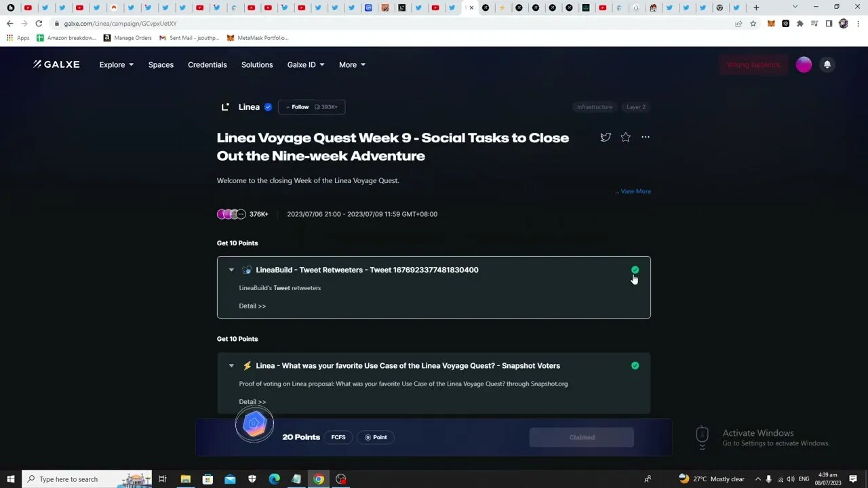This screenshot has height=488, width=868.
Task: Open Chrome three-dot menu
Action: (857, 23)
